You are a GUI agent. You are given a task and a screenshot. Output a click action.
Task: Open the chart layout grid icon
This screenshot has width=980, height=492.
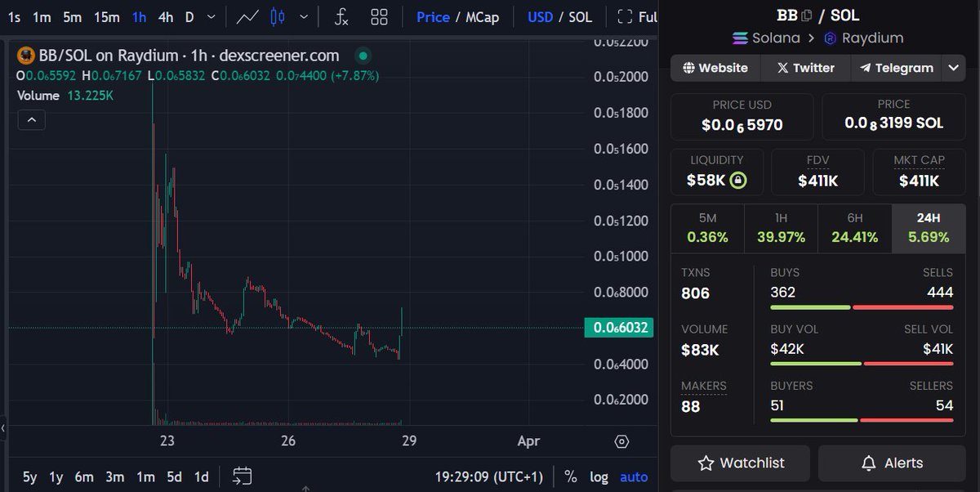click(379, 16)
